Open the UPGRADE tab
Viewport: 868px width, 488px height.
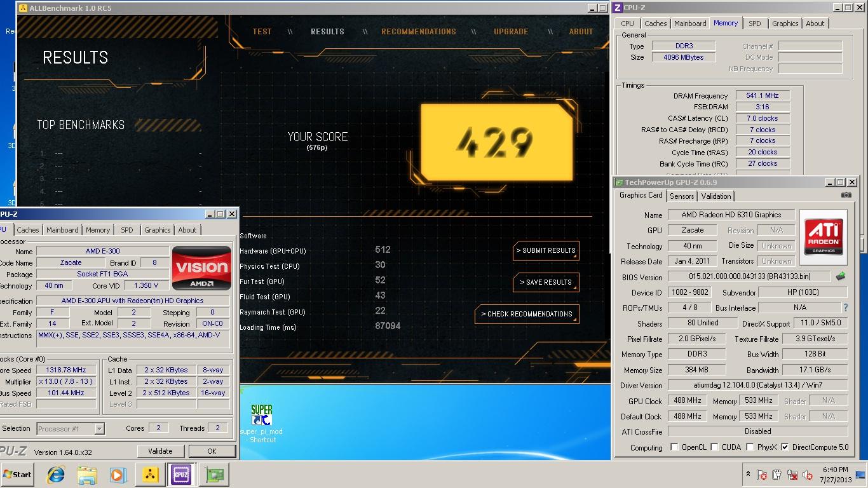511,31
